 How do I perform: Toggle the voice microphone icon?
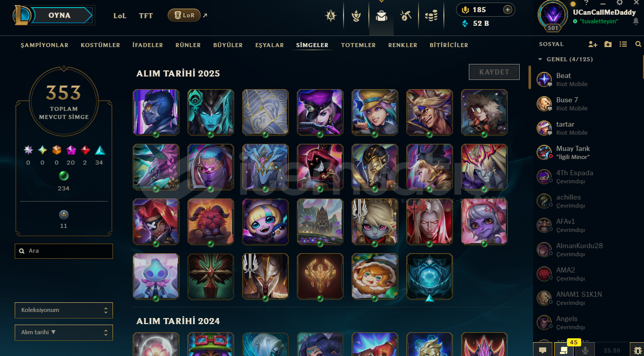585,349
